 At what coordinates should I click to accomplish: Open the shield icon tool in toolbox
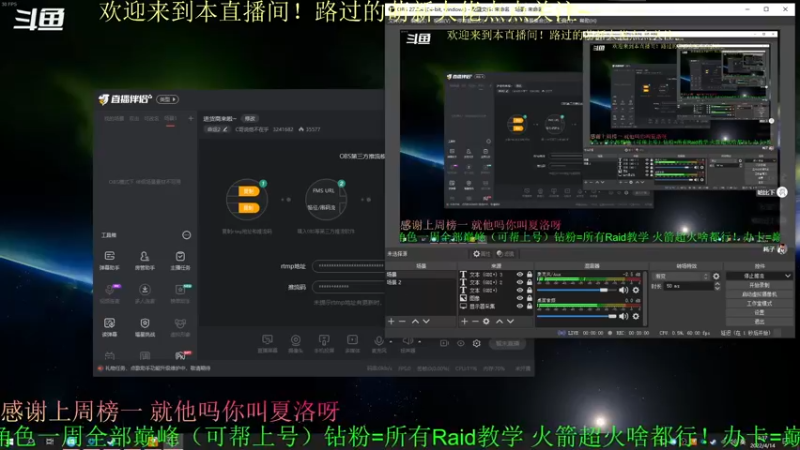tap(145, 327)
